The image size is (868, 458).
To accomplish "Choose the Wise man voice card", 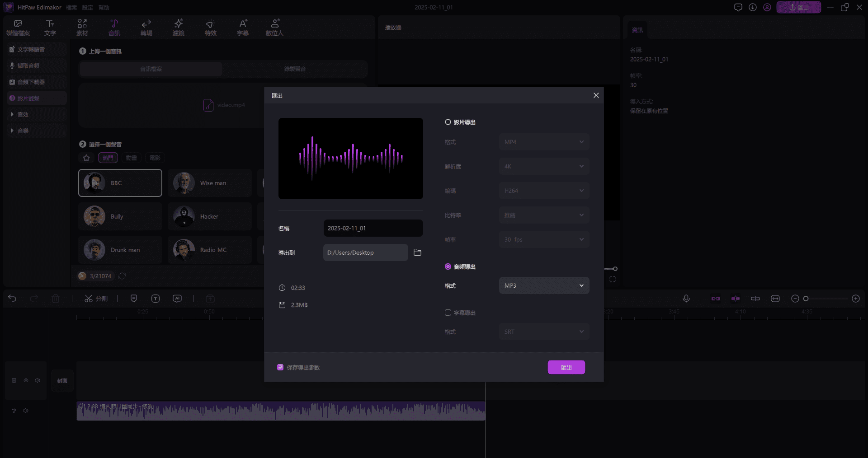I will pyautogui.click(x=210, y=183).
